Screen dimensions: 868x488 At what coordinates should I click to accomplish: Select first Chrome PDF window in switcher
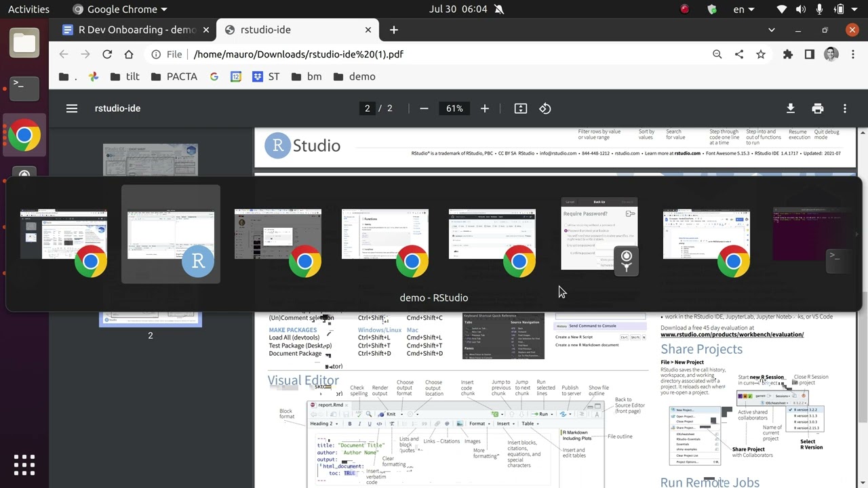tap(64, 234)
